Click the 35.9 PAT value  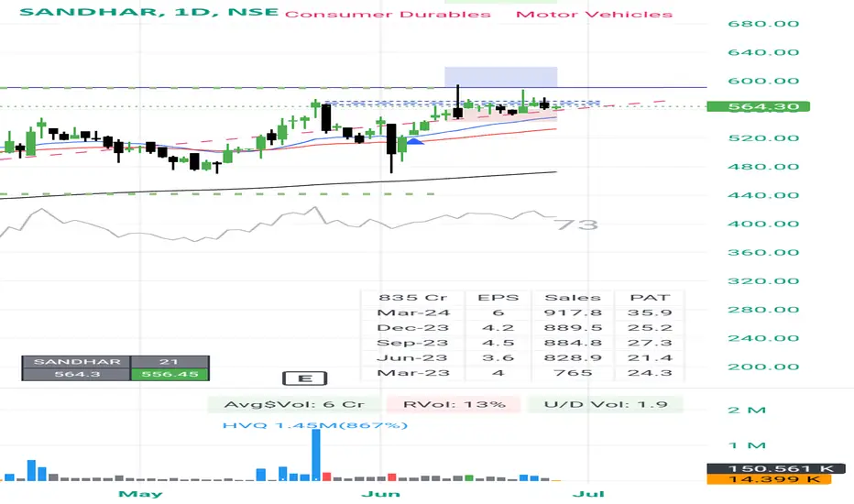click(650, 312)
